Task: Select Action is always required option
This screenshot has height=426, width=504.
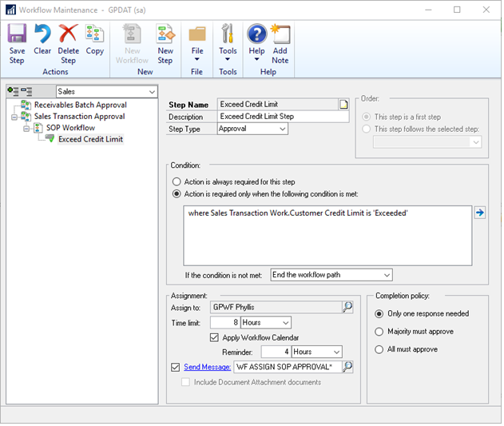Action: click(177, 181)
